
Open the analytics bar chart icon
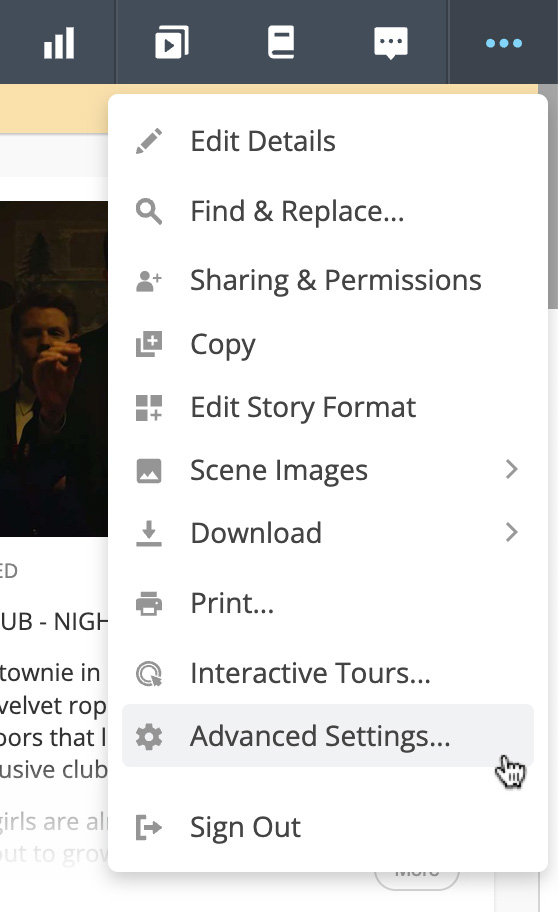[x=59, y=43]
